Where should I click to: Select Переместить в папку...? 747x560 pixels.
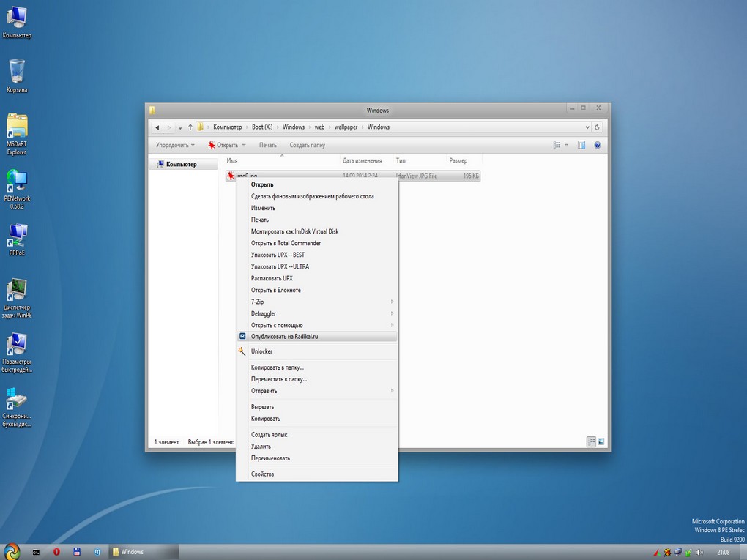tap(317, 379)
